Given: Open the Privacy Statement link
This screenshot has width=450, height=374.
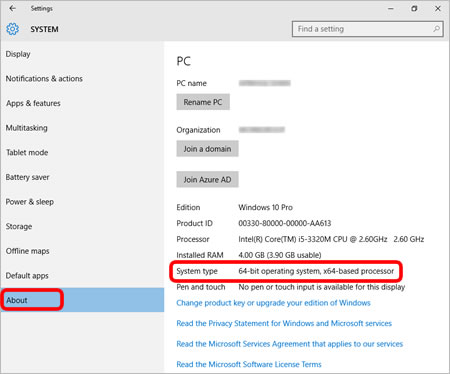Looking at the screenshot, I should (284, 323).
